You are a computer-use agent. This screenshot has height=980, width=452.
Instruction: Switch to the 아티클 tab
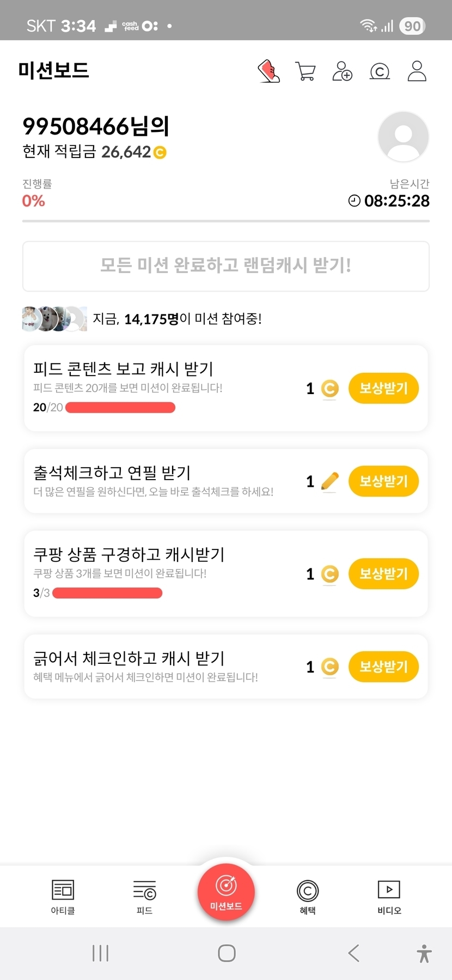[x=63, y=897]
